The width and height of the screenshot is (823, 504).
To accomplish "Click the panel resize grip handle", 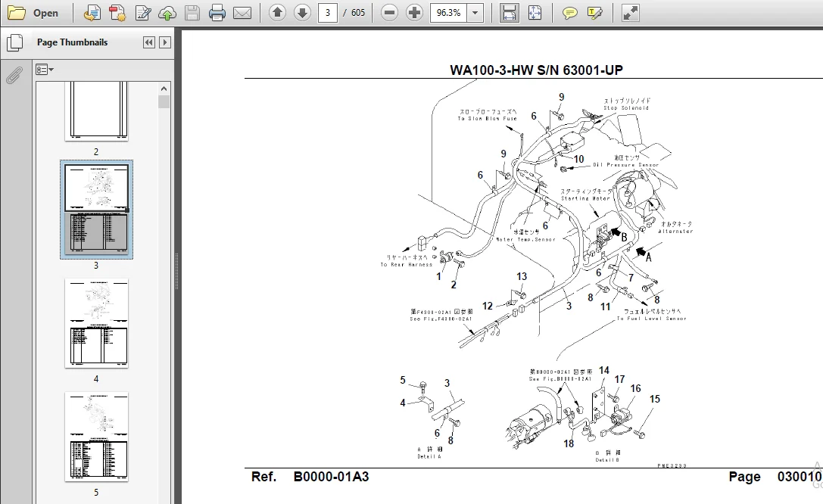I will (x=177, y=271).
